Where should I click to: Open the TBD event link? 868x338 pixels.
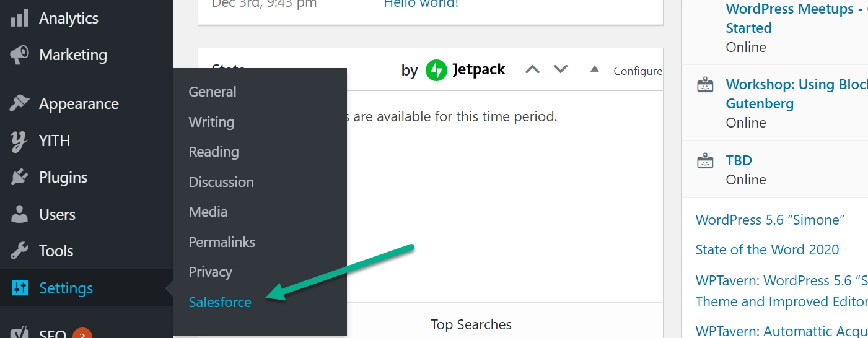tap(739, 160)
